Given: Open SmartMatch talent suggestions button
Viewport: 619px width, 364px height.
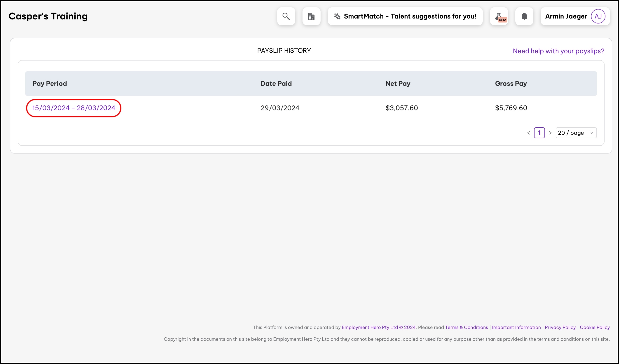Looking at the screenshot, I should [x=410, y=16].
